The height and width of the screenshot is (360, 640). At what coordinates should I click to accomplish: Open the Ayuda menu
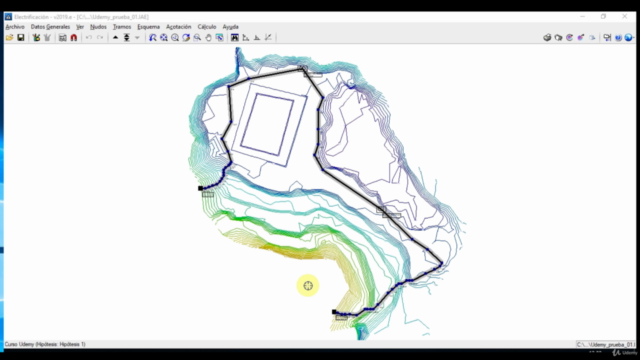[x=230, y=27]
